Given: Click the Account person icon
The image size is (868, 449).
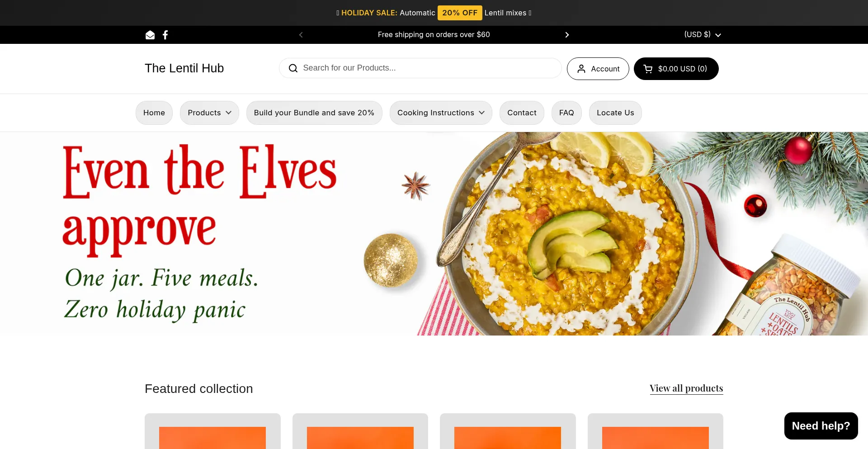Looking at the screenshot, I should 581,69.
